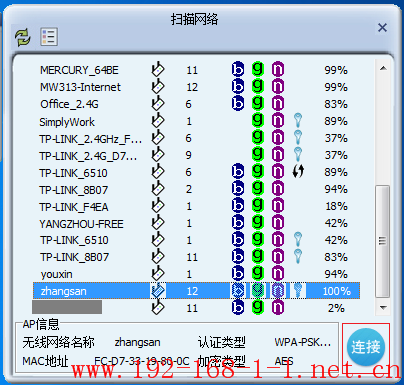Click the vertical scrollbar thumb

point(383,241)
